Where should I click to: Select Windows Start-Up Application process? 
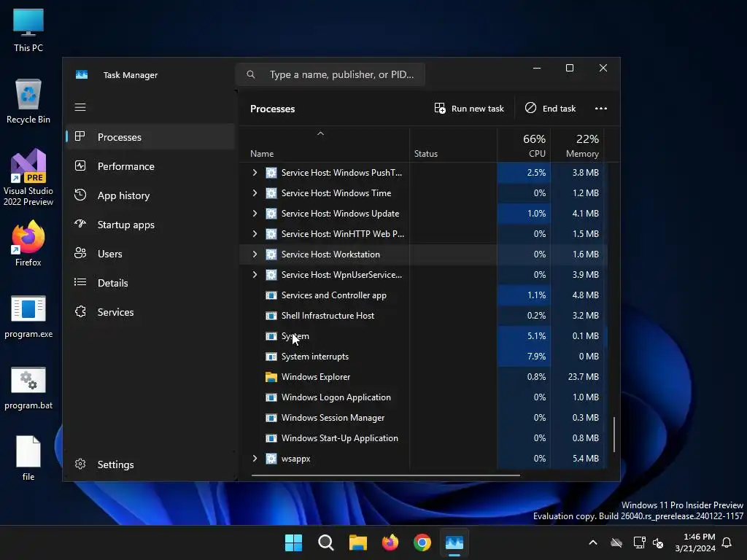(x=339, y=438)
